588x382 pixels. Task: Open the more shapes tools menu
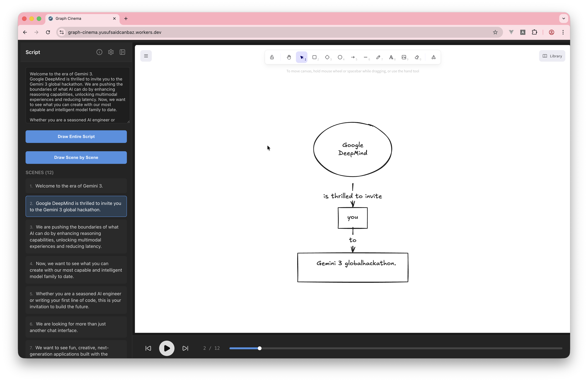click(433, 57)
